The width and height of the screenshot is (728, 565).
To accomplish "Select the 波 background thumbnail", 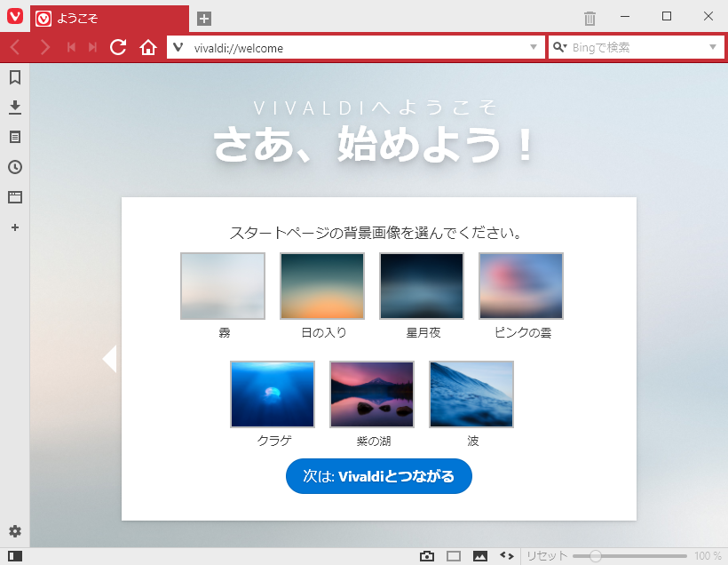I will (x=471, y=394).
